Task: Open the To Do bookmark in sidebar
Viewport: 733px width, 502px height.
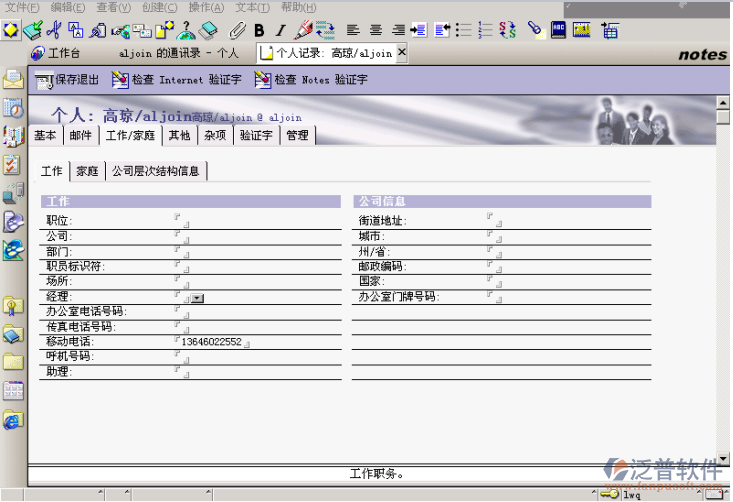Action: click(13, 165)
